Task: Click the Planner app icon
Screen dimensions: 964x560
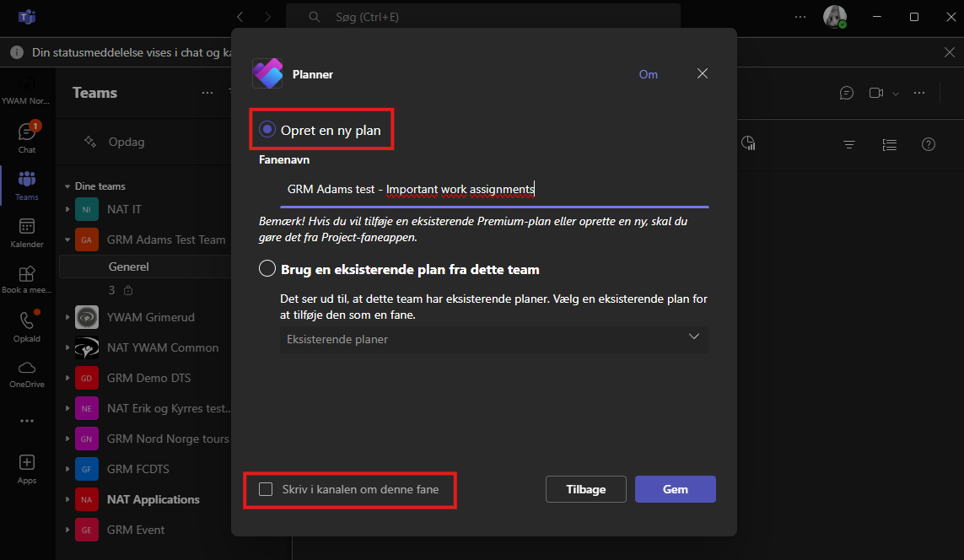Action: 268,73
